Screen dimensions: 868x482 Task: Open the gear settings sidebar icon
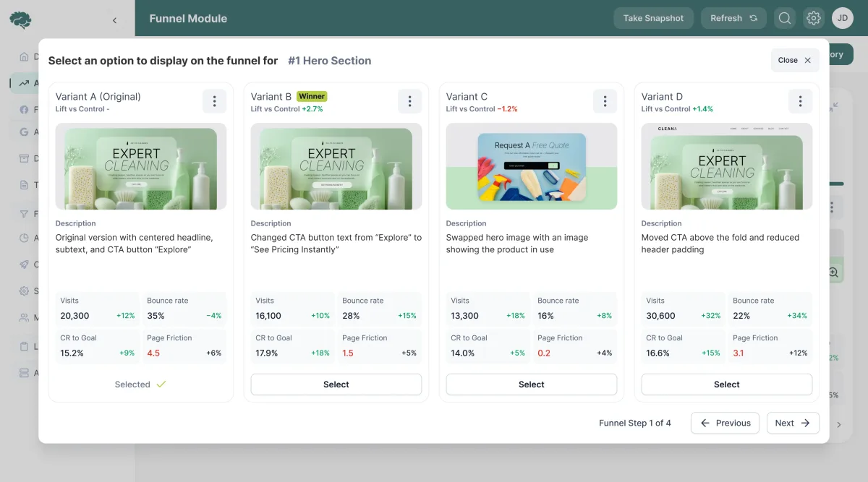pos(25,291)
